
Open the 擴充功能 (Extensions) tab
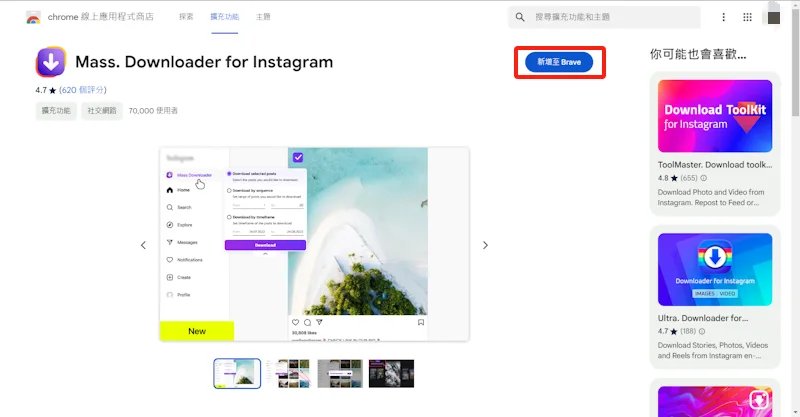pos(224,17)
